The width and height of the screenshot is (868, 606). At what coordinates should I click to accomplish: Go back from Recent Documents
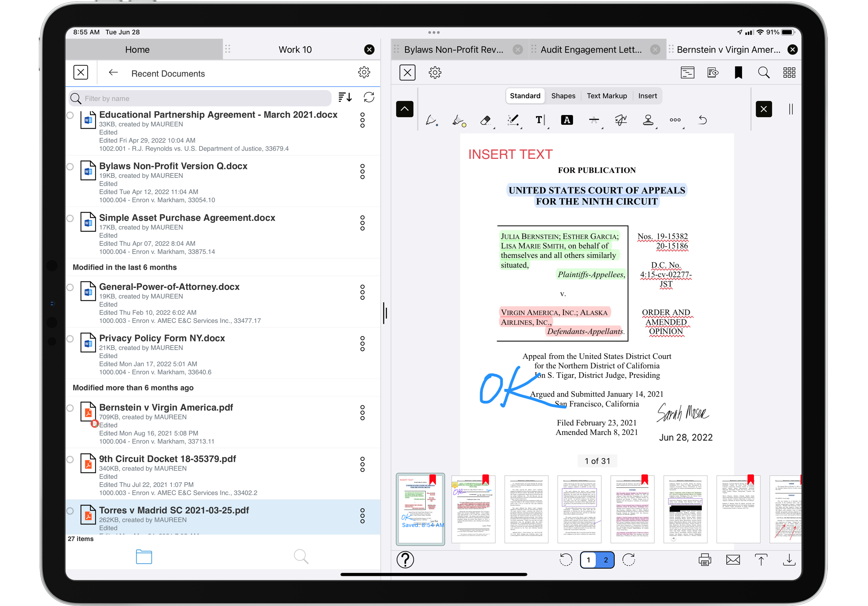tap(113, 73)
